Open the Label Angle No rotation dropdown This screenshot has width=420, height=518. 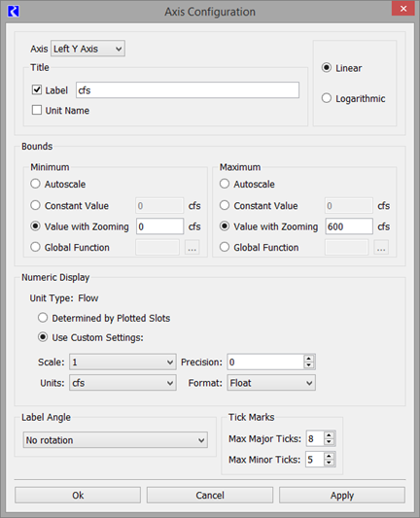[116, 440]
